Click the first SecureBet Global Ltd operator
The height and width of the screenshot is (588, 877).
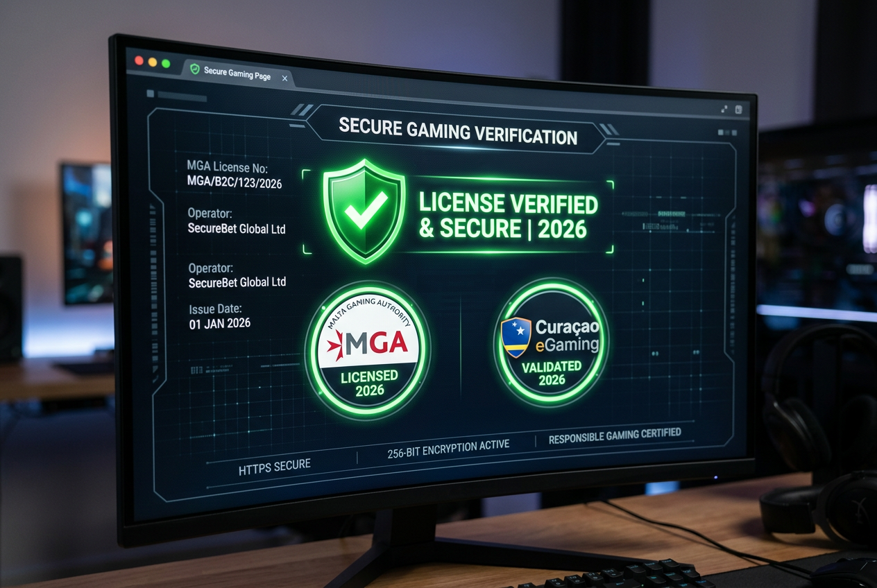tap(237, 229)
